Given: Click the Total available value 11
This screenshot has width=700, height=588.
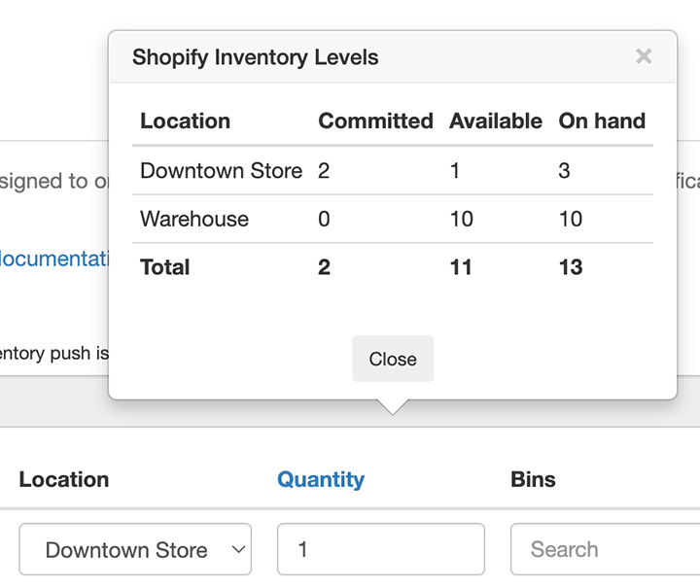Looking at the screenshot, I should pos(461,267).
